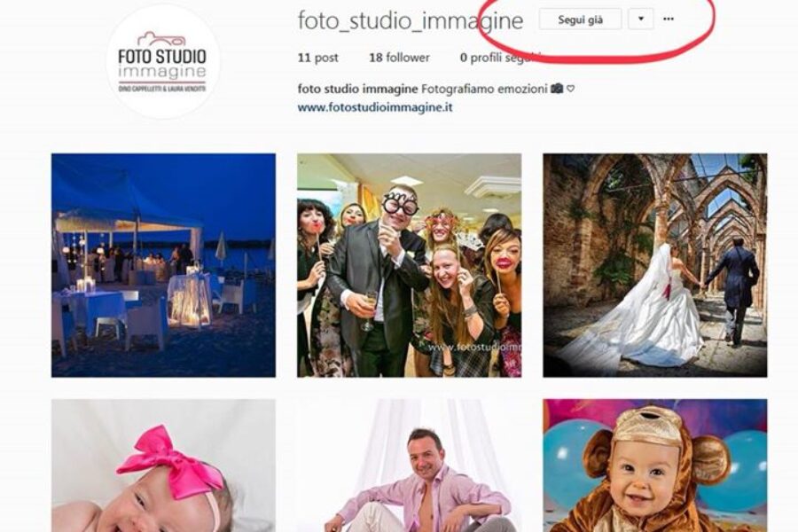The height and width of the screenshot is (532, 798).
Task: Open the three-dots options menu
Action: [x=669, y=20]
